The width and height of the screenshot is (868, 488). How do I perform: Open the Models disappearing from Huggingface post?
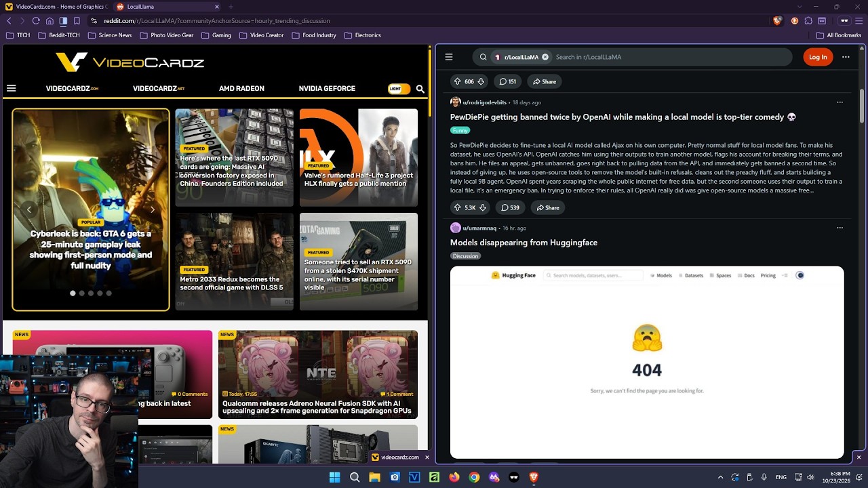524,243
